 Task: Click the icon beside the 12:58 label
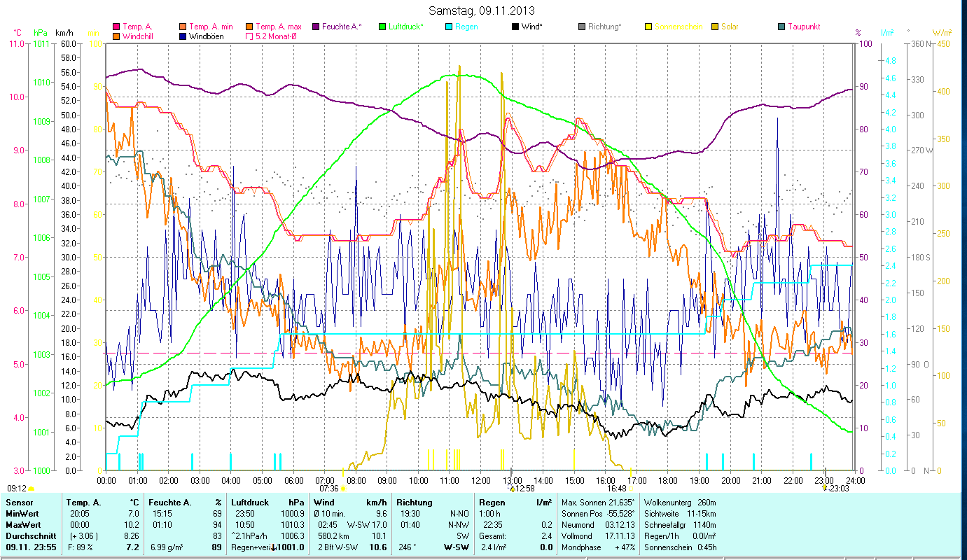(x=513, y=489)
